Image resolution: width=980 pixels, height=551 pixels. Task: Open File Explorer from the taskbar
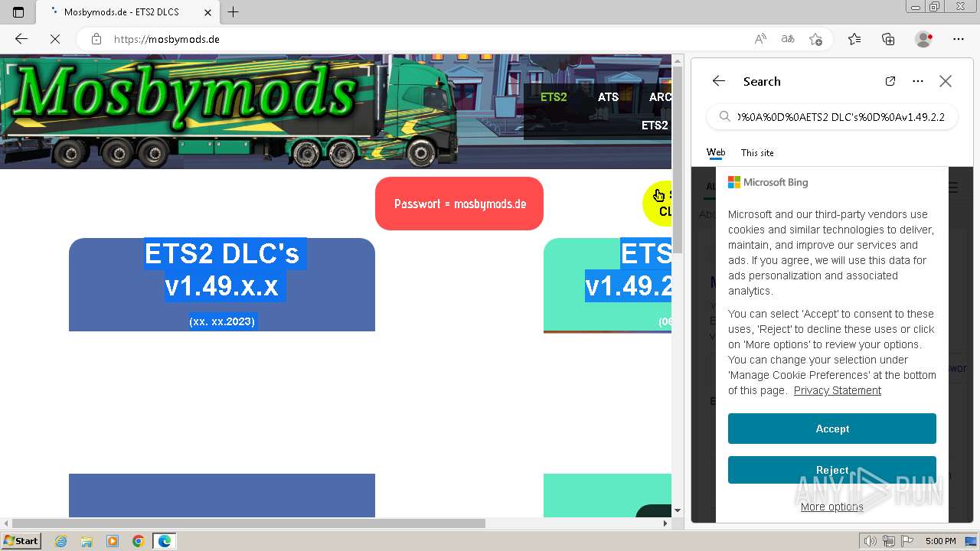(87, 541)
